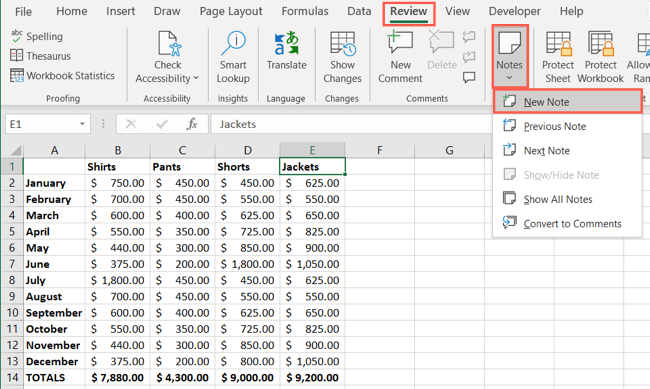Click the Pants header cell

point(182,167)
